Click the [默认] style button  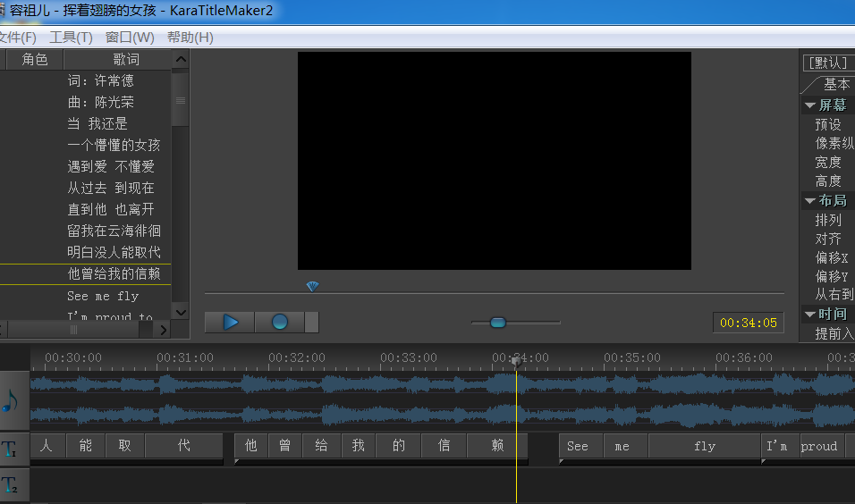828,63
